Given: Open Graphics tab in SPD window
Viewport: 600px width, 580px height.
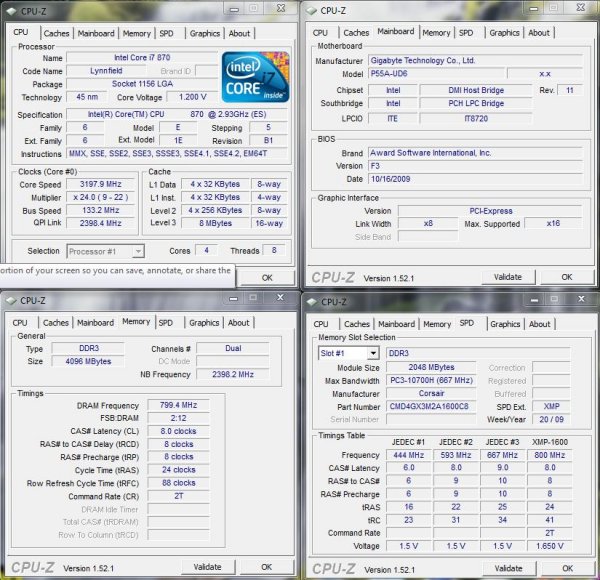Looking at the screenshot, I should pyautogui.click(x=505, y=324).
